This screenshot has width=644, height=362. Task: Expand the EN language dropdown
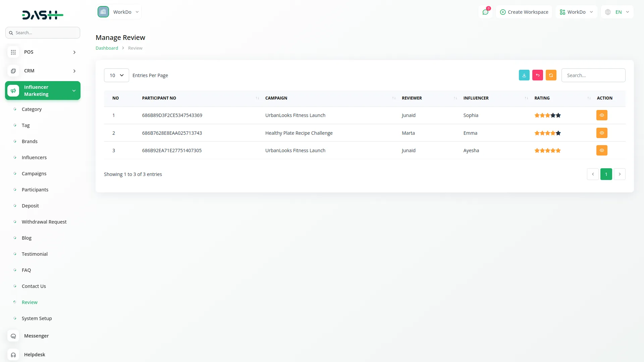[617, 12]
